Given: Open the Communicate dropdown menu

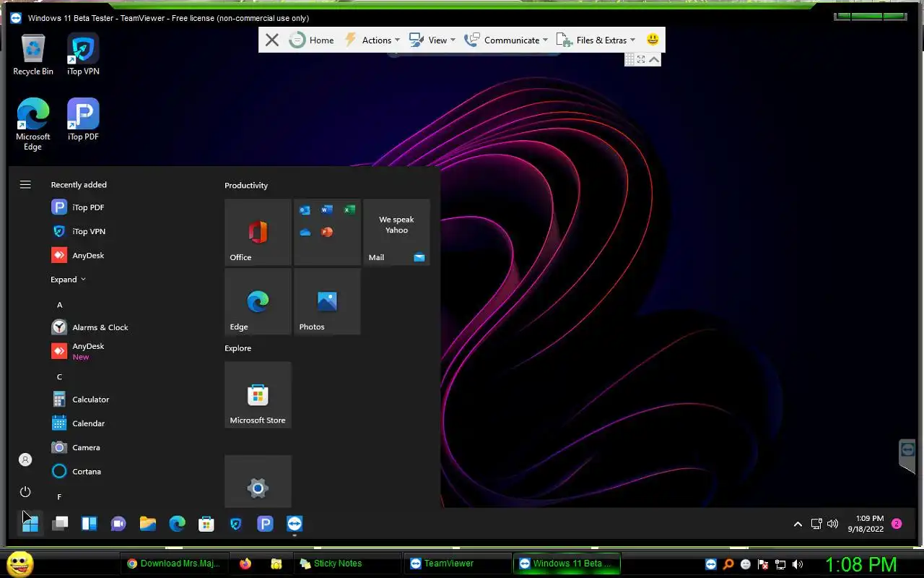Looking at the screenshot, I should click(505, 40).
